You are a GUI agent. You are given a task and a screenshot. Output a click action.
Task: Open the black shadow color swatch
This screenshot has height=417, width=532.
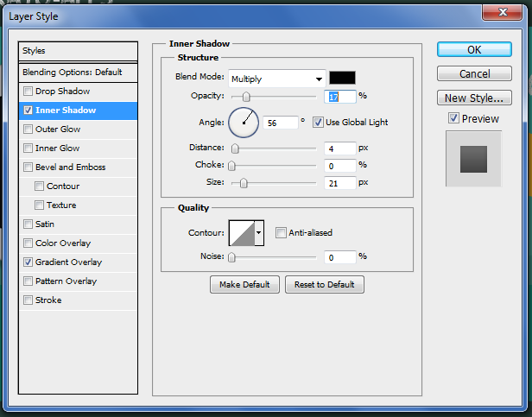342,78
